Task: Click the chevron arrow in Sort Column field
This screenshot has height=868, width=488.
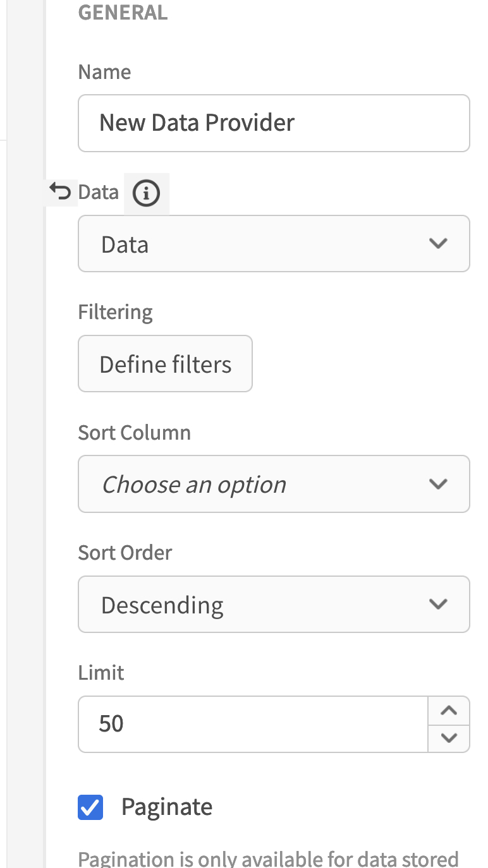Action: [x=438, y=484]
